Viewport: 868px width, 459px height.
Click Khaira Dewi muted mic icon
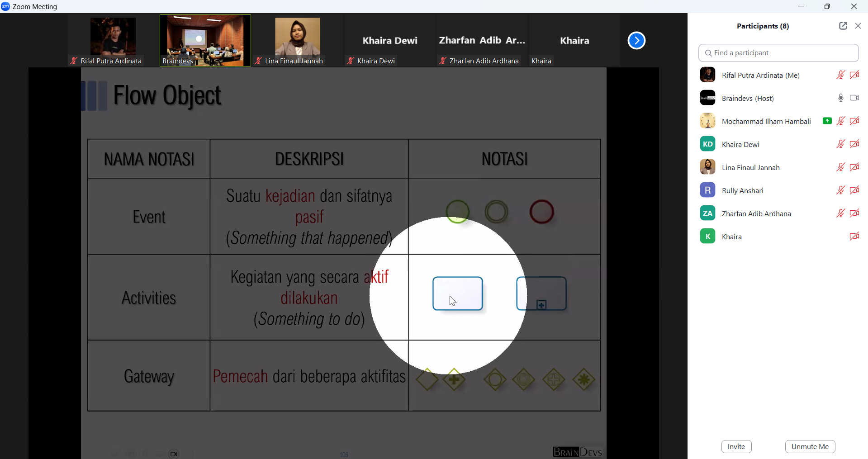(x=840, y=144)
